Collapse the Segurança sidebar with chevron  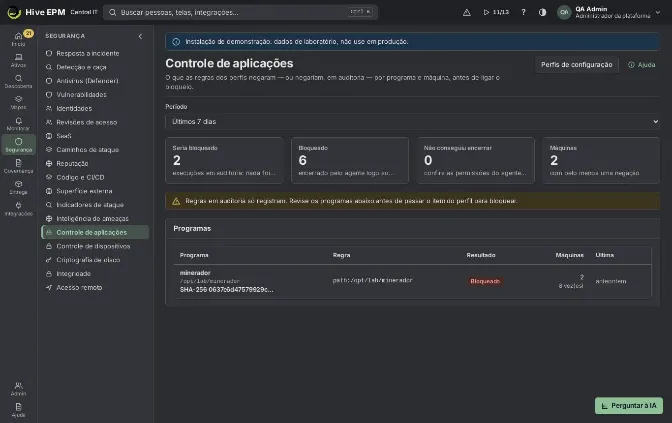coord(140,36)
